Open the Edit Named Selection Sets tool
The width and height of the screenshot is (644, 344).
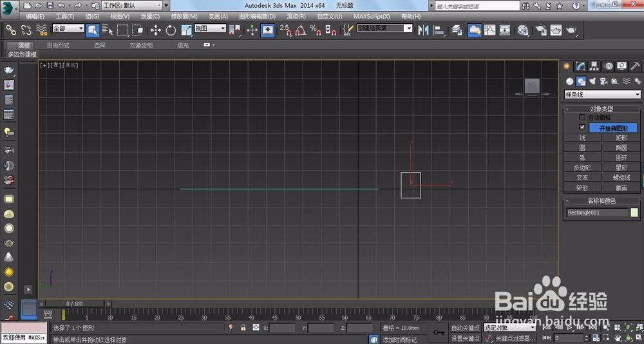(348, 30)
